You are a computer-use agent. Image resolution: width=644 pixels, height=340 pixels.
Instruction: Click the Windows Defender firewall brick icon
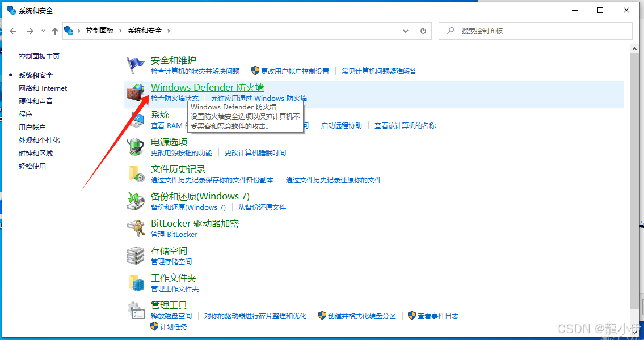pyautogui.click(x=135, y=92)
